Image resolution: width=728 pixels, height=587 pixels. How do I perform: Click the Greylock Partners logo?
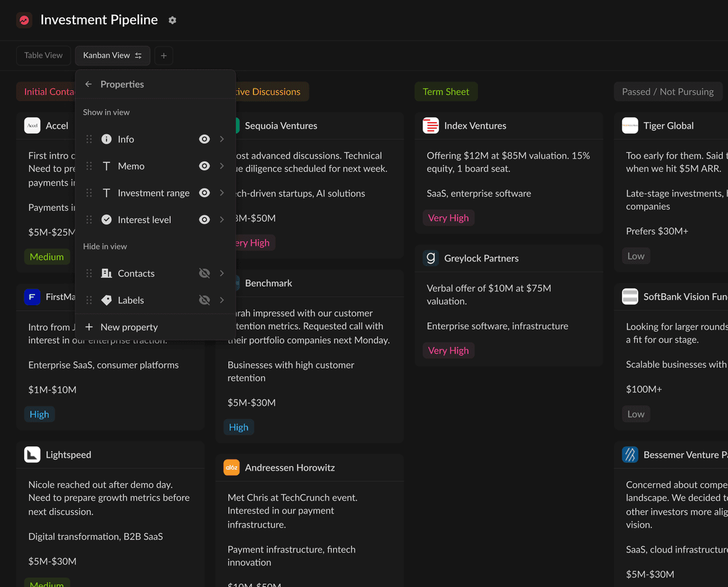[x=430, y=258]
